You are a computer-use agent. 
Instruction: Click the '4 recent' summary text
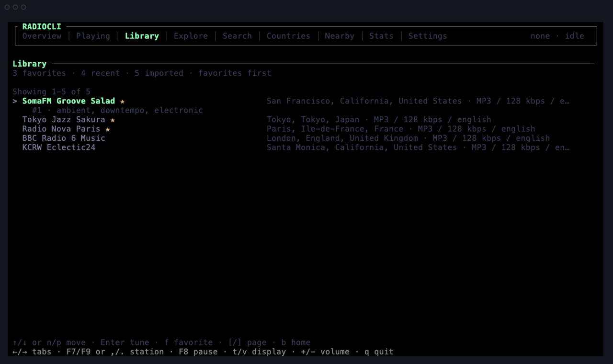[x=101, y=73]
